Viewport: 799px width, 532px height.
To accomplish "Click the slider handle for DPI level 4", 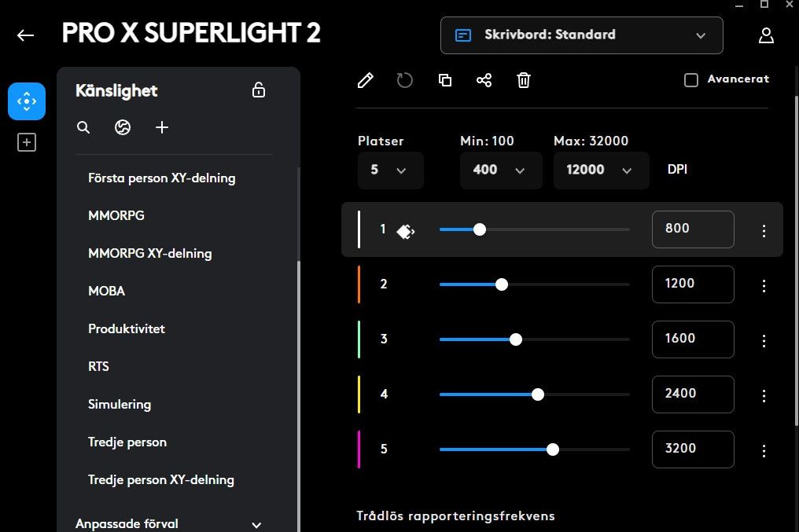I will (538, 394).
